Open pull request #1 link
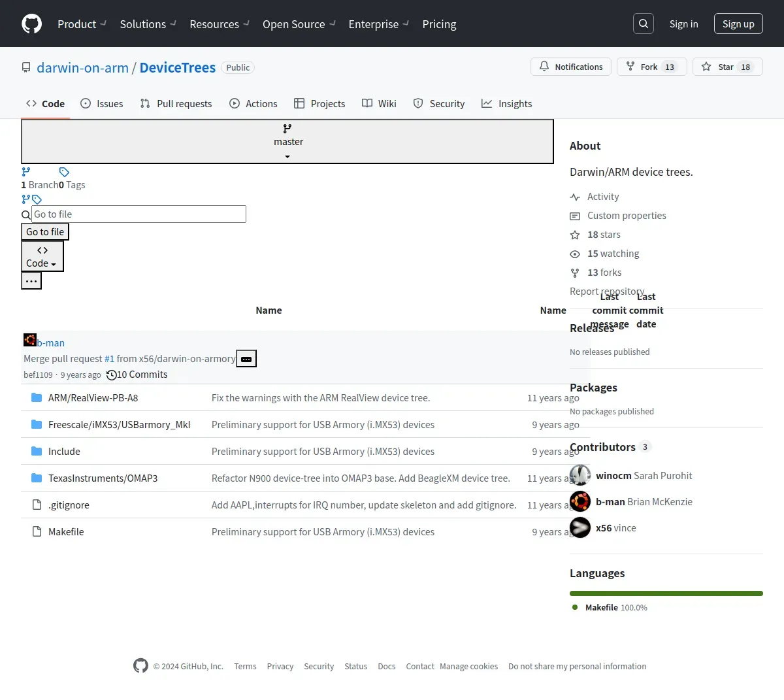The image size is (784, 700). point(109,358)
